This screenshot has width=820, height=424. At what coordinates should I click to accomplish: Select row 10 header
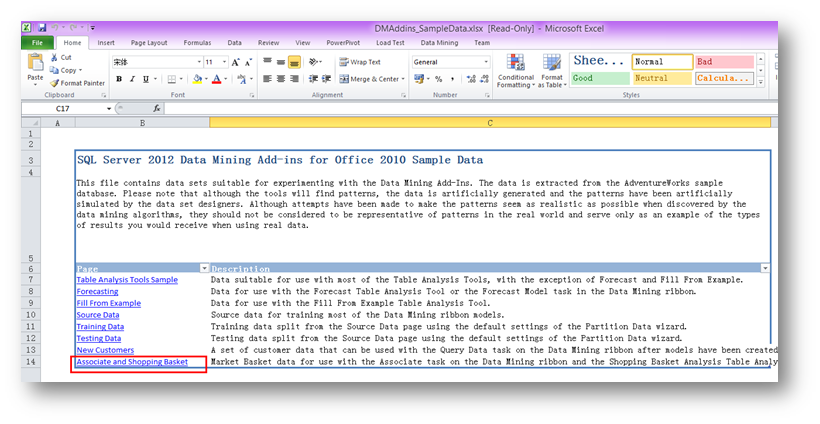(31, 315)
